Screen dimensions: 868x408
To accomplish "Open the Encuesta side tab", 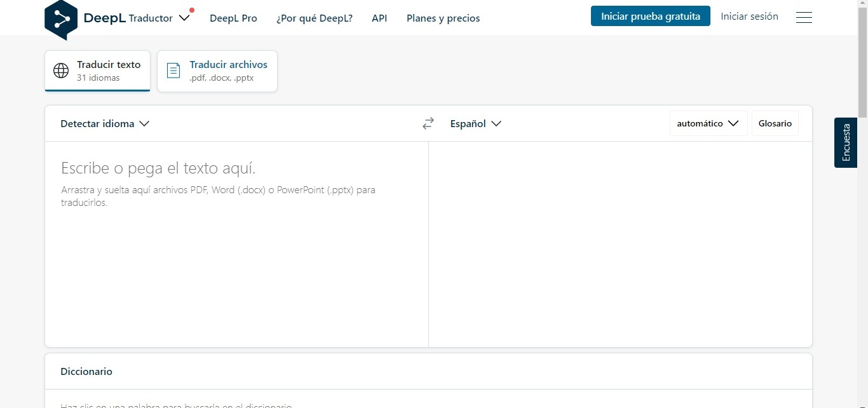I will point(846,142).
